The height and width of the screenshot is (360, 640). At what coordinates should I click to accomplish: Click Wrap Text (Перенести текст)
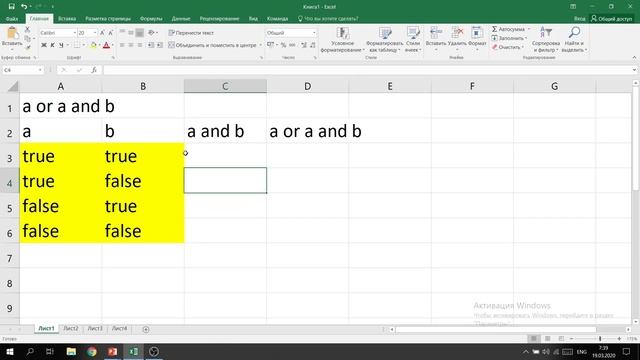[x=191, y=33]
